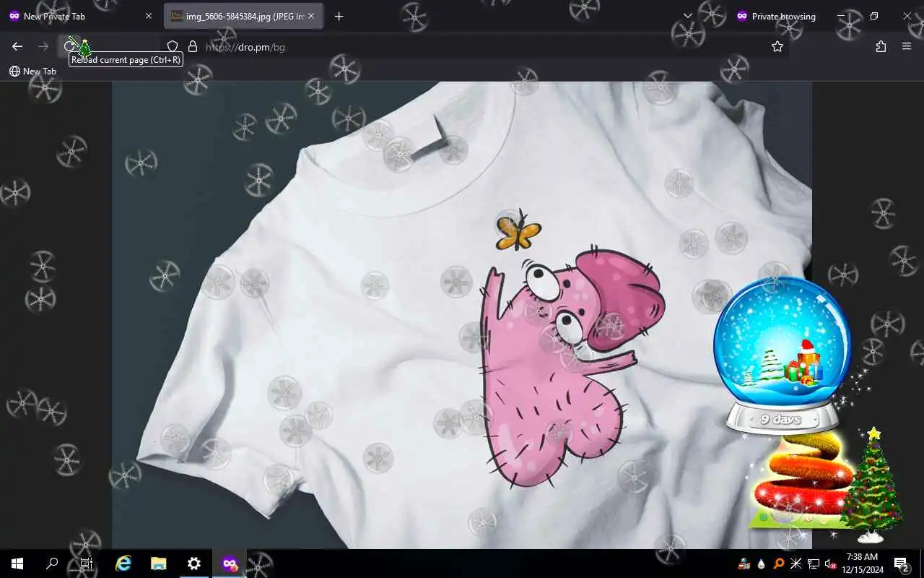Click the small decorated Christmas tree widget
This screenshot has width=924, height=578.
(873, 484)
